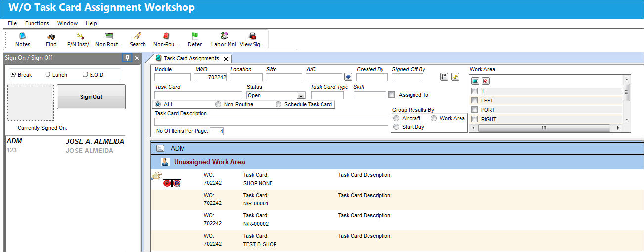The image size is (644, 252).
Task: Group results by Aircraft
Action: (396, 118)
